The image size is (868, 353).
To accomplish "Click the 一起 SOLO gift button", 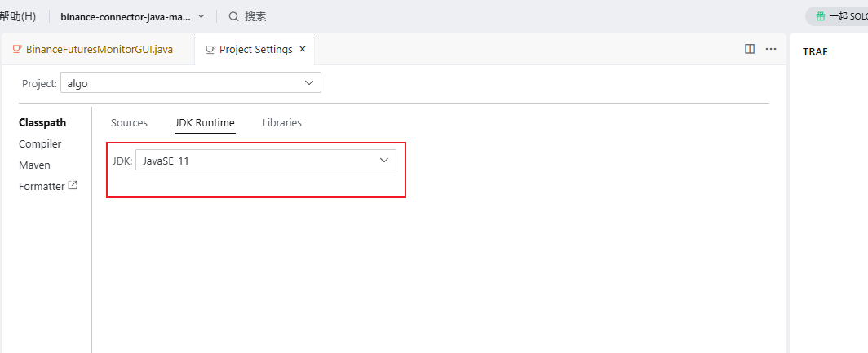I will coord(838,16).
